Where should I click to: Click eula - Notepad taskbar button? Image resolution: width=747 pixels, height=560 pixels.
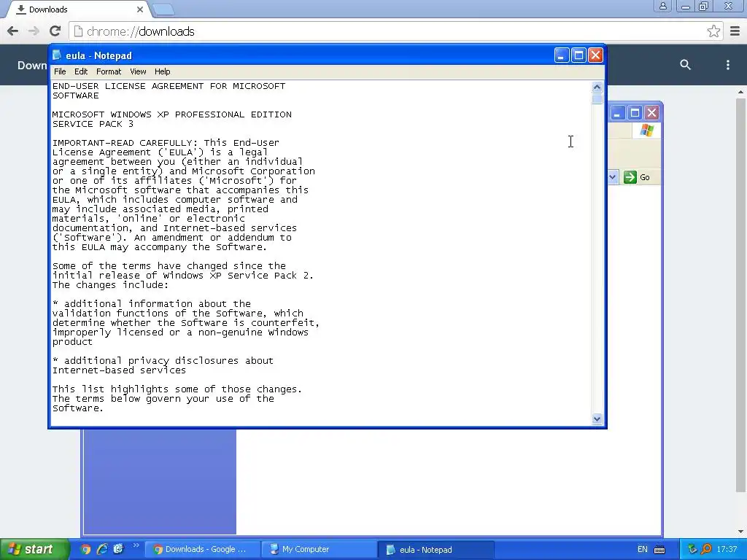coord(436,550)
